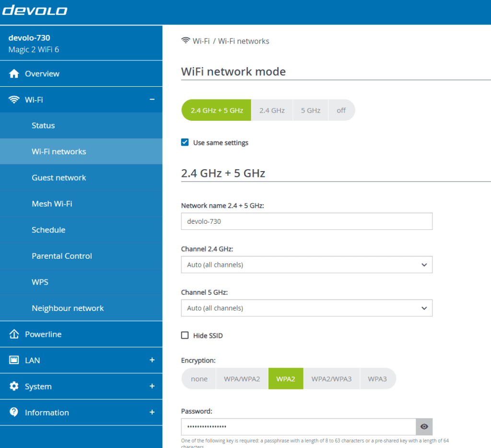Click the Network name input field
The height and width of the screenshot is (448, 491).
pos(306,221)
